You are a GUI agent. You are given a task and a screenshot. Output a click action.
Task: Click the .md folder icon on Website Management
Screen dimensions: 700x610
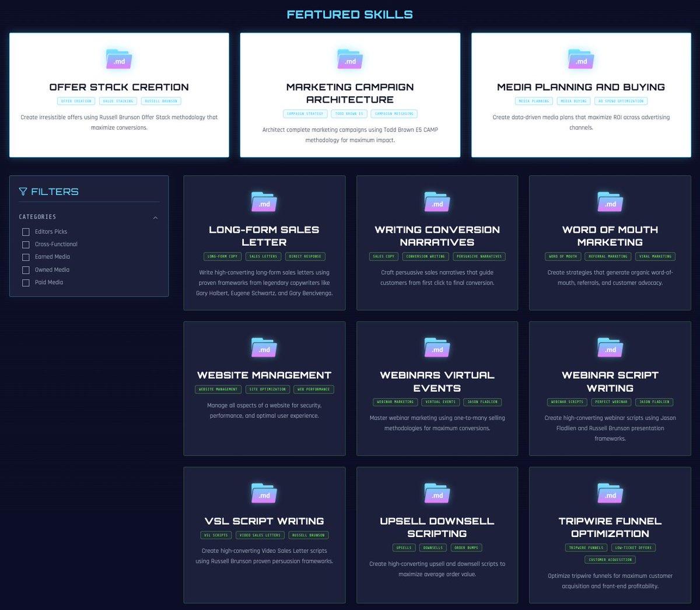point(264,347)
